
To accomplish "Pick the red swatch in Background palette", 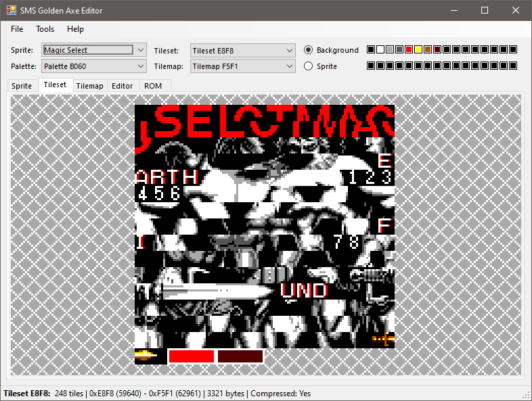I will click(409, 49).
